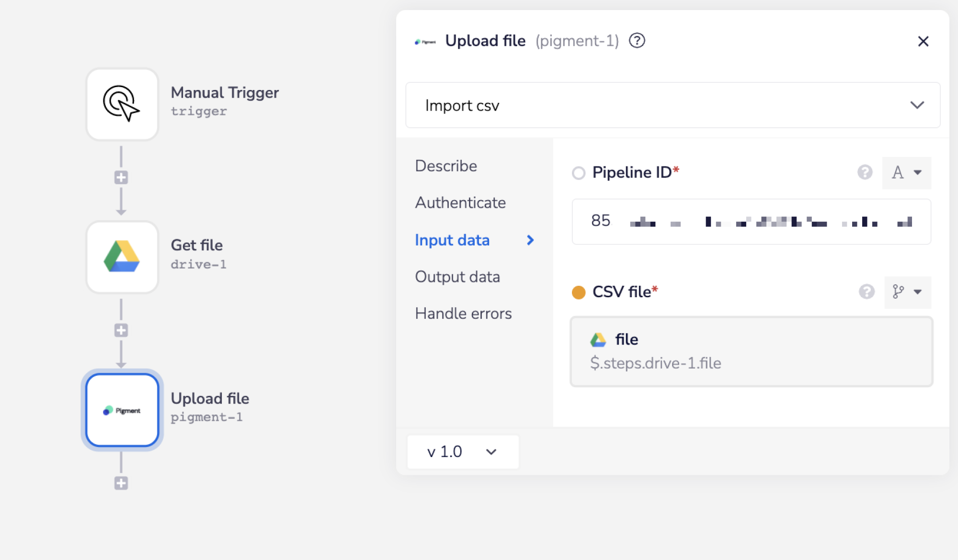Screen dimensions: 958x560
Task: Toggle the orange CSV file indicator
Action: [579, 292]
